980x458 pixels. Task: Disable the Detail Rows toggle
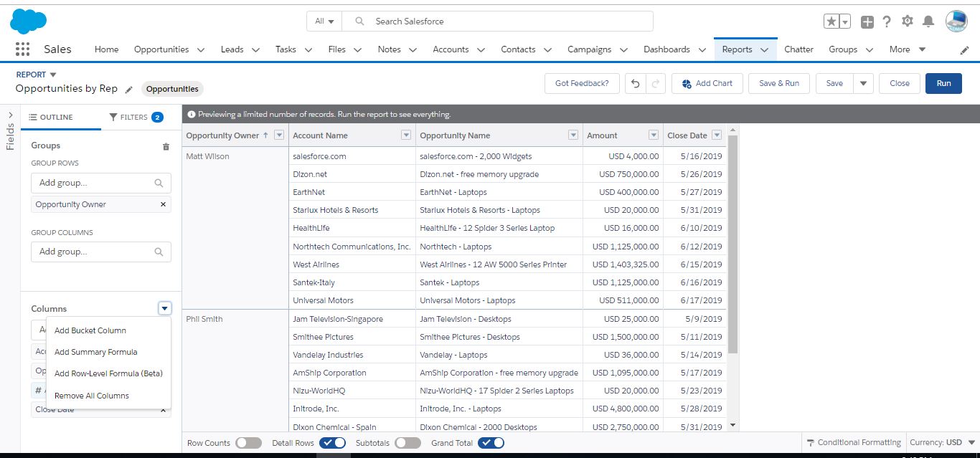(332, 443)
